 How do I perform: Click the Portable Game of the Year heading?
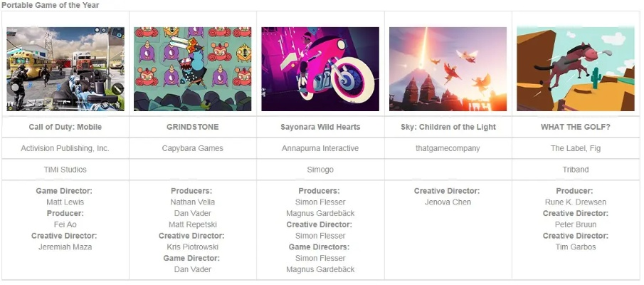51,5
